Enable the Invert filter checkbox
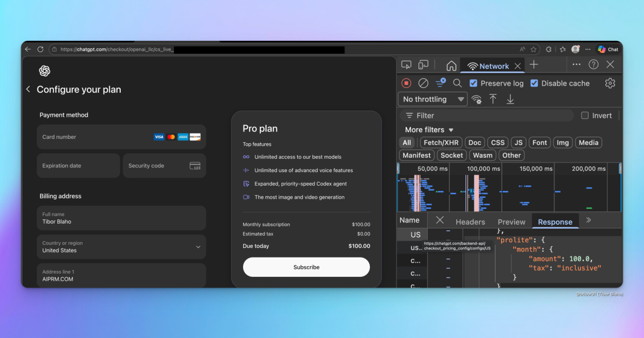This screenshot has width=644, height=338. click(x=584, y=115)
